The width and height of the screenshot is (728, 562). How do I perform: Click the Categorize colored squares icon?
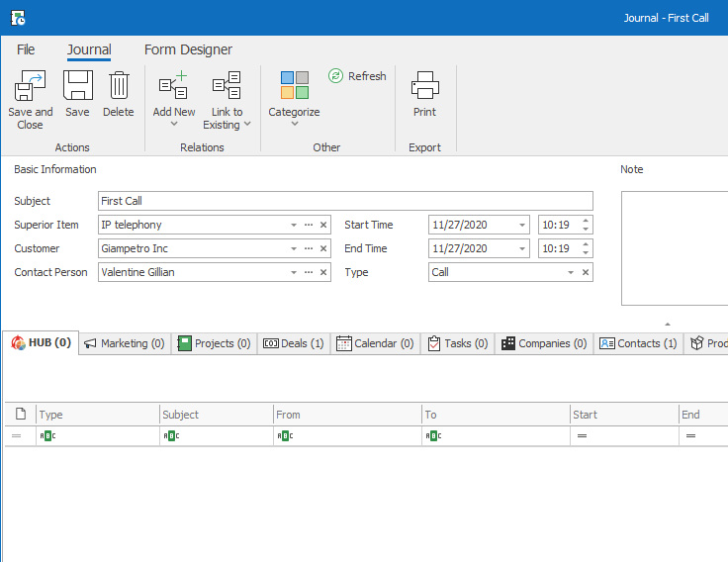point(295,85)
